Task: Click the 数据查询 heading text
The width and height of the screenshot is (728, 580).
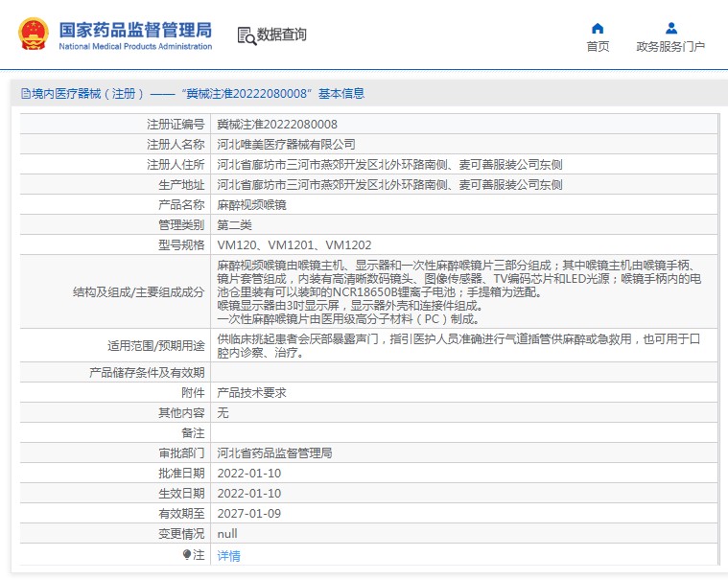Action: tap(282, 35)
